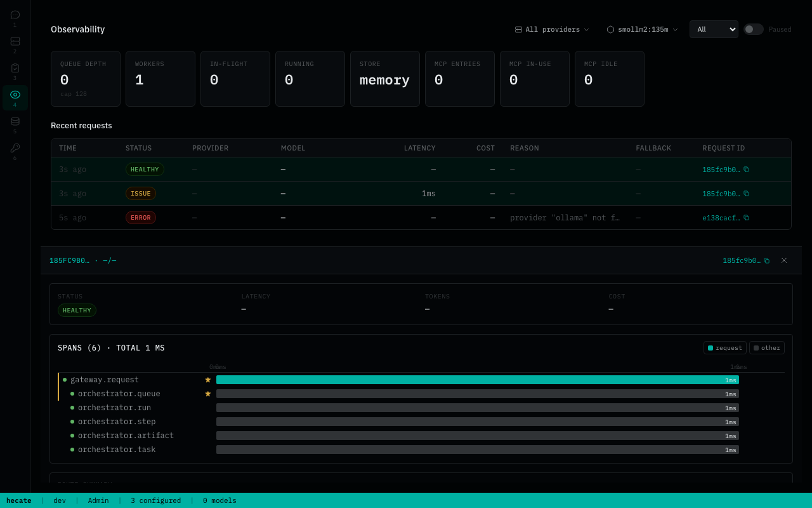Copy request ID e138cacf in ERROR row
Image resolution: width=812 pixels, height=508 pixels.
[x=747, y=218]
